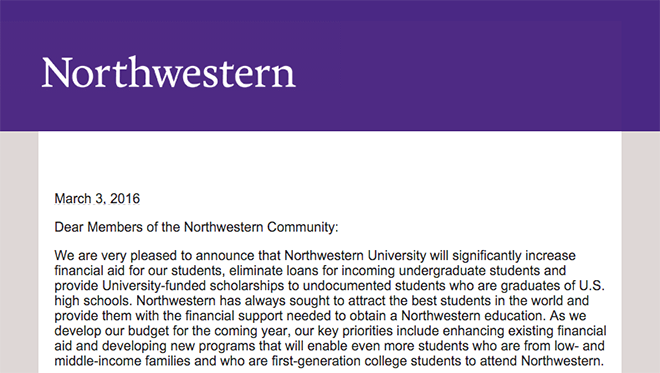Click the phrase 'University-funded scholarships'

tap(193, 285)
